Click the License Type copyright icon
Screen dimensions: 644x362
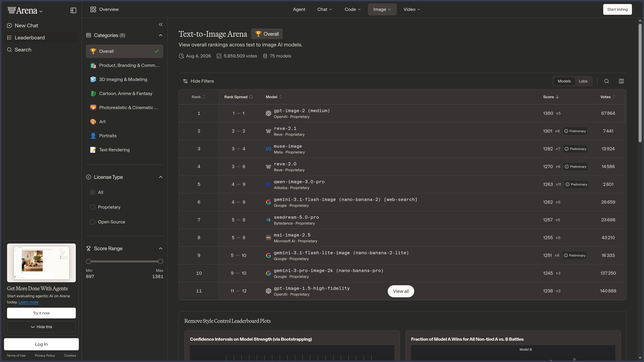pyautogui.click(x=89, y=177)
